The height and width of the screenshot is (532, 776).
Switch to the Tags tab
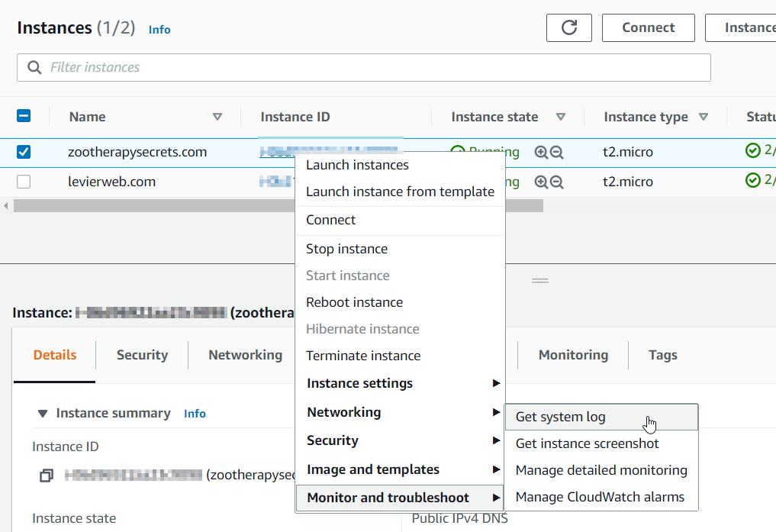pos(662,356)
